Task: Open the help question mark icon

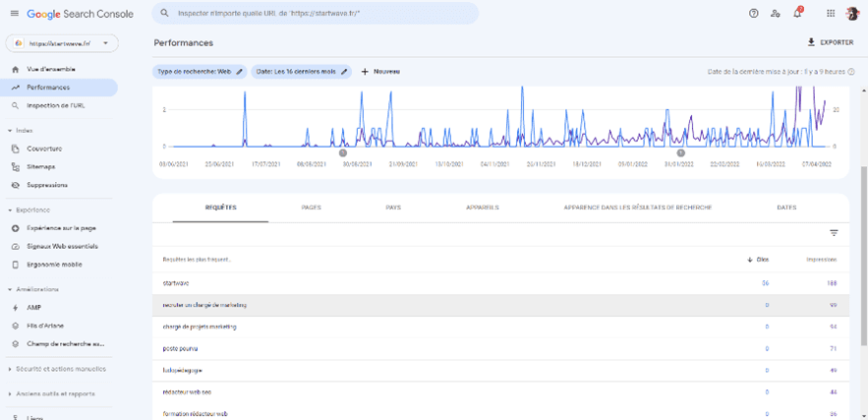Action: [x=753, y=14]
